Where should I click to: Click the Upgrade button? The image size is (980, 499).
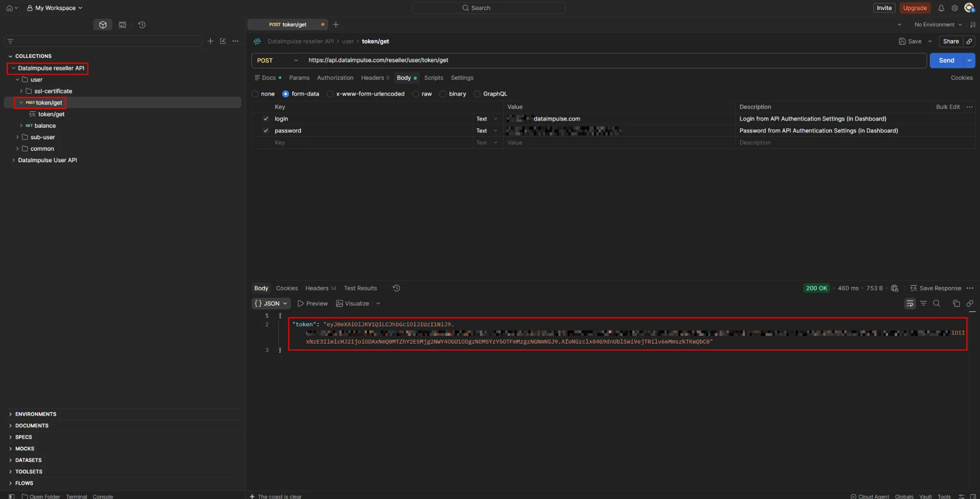pyautogui.click(x=914, y=8)
